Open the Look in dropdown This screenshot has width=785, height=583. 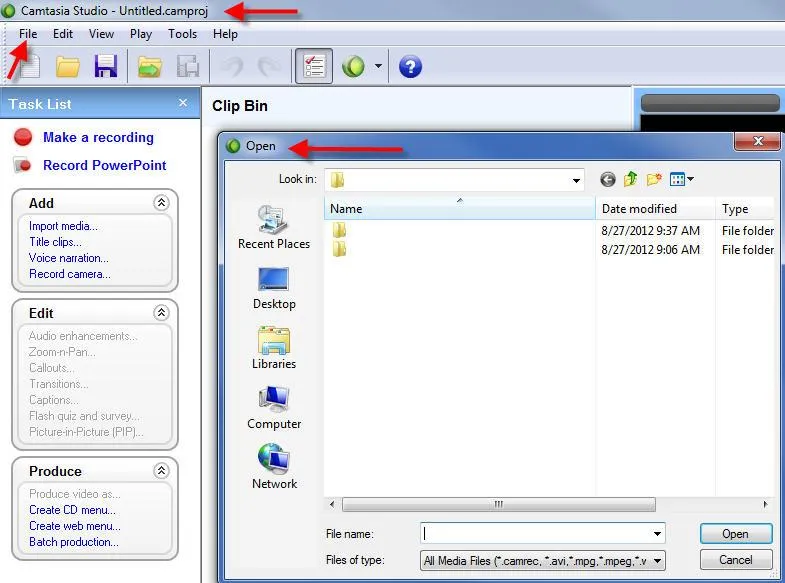(x=576, y=180)
